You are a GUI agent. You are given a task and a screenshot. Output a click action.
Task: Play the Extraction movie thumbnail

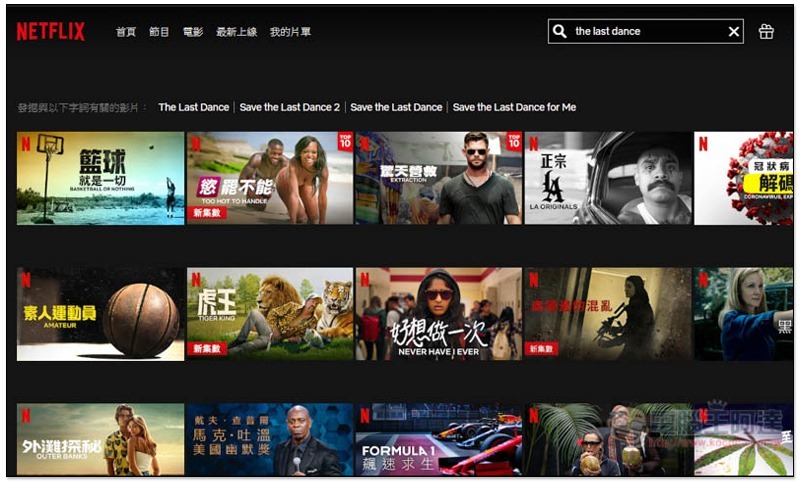coord(439,178)
